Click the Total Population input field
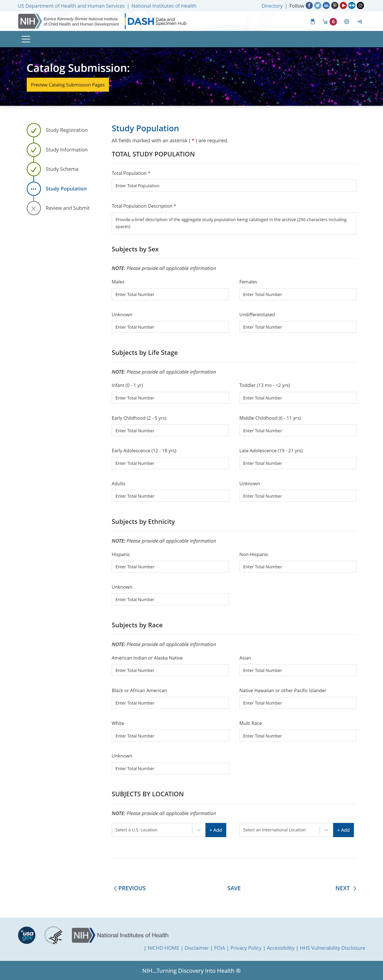The image size is (383, 980). click(x=234, y=186)
